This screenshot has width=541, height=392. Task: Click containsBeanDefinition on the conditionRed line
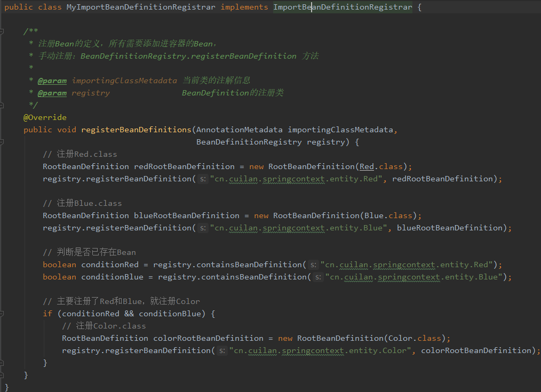pos(249,265)
